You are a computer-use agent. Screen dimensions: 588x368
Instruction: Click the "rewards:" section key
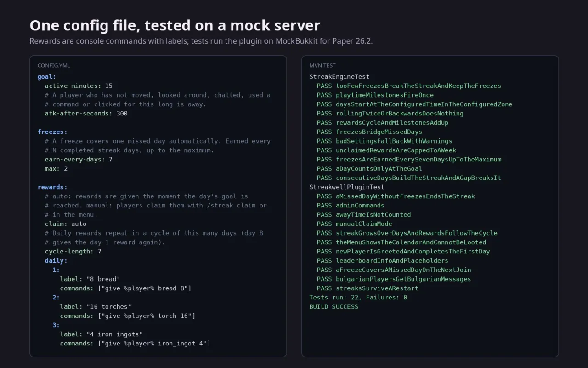point(52,187)
